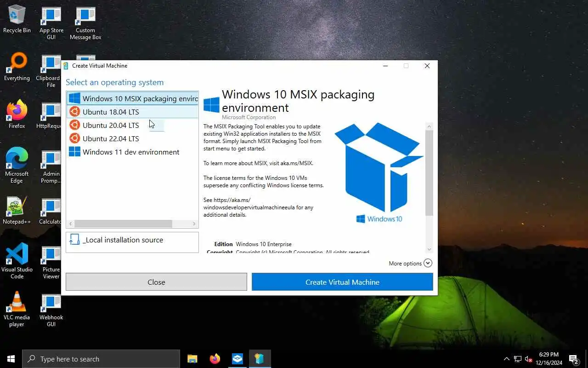
Task: Open the Calculator desktop shortcut
Action: coord(51,211)
